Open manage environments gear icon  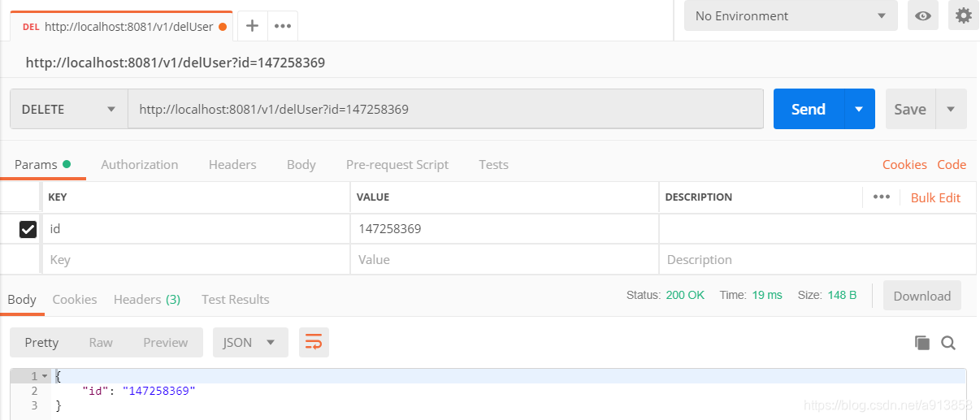pyautogui.click(x=964, y=15)
